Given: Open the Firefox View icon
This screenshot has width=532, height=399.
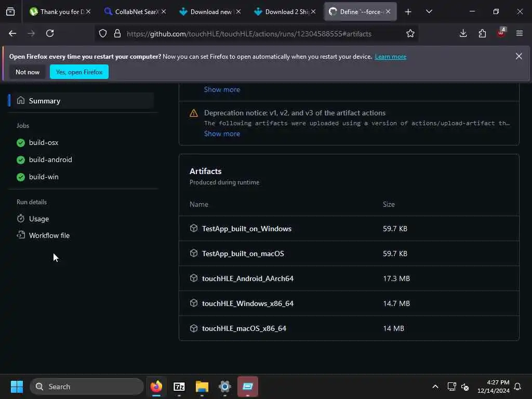Looking at the screenshot, I should pos(10,12).
